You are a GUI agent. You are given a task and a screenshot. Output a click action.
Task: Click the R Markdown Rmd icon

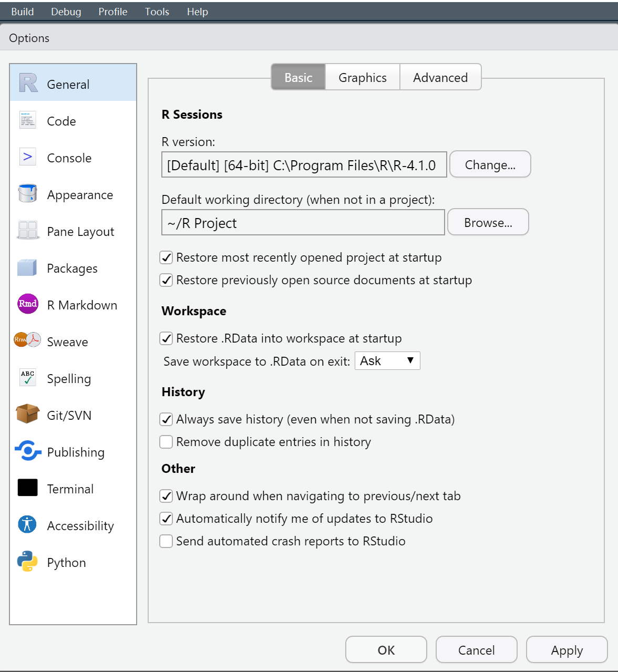(x=27, y=304)
